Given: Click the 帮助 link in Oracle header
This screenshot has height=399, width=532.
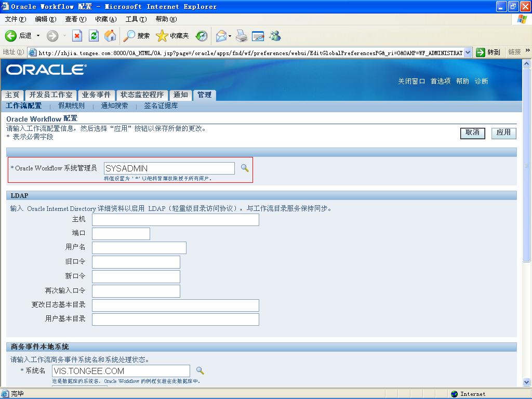Looking at the screenshot, I should pyautogui.click(x=462, y=81).
